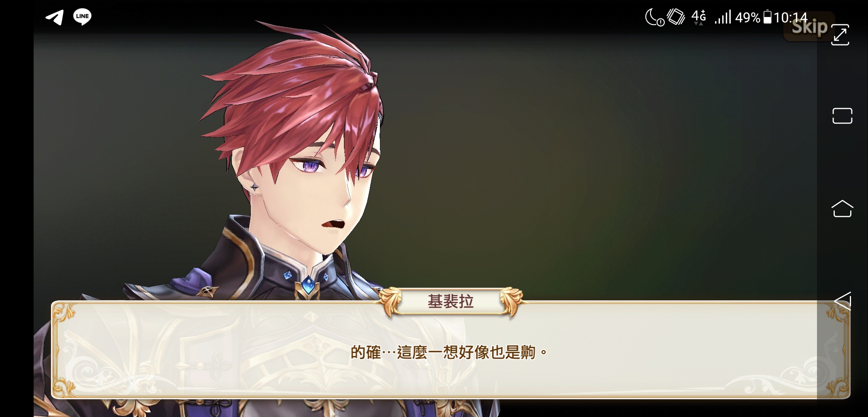Tap the 49% battery percentage text
868x417 pixels.
(x=748, y=17)
